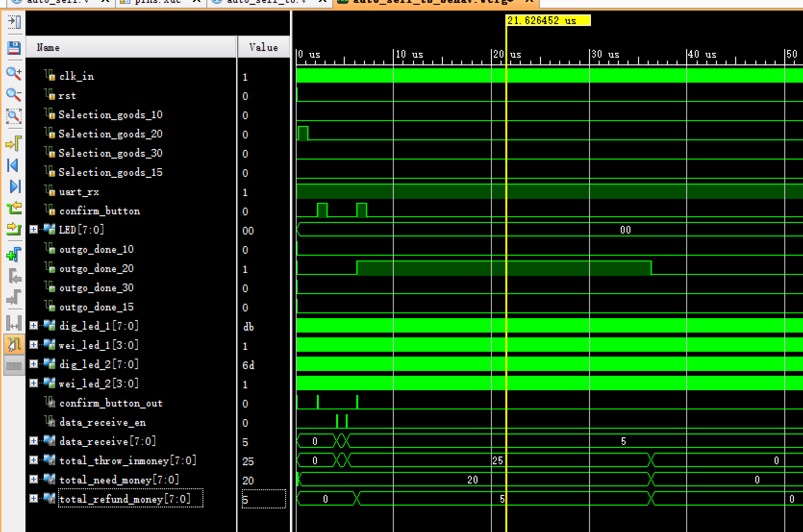Expand the wei_led_1[3:0] bus
803x532 pixels.
[33, 345]
